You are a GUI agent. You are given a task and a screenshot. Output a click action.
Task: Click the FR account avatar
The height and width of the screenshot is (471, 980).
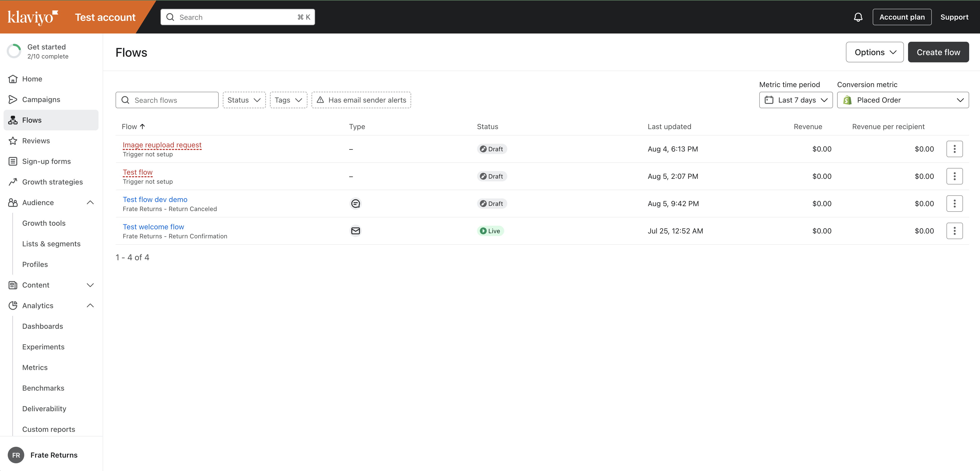click(16, 455)
